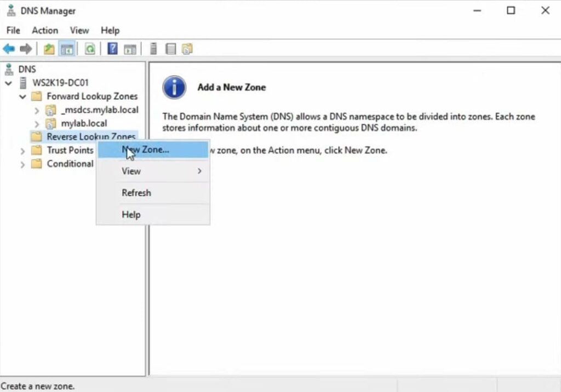Click the green Refresh toolbar icon

[x=89, y=49]
